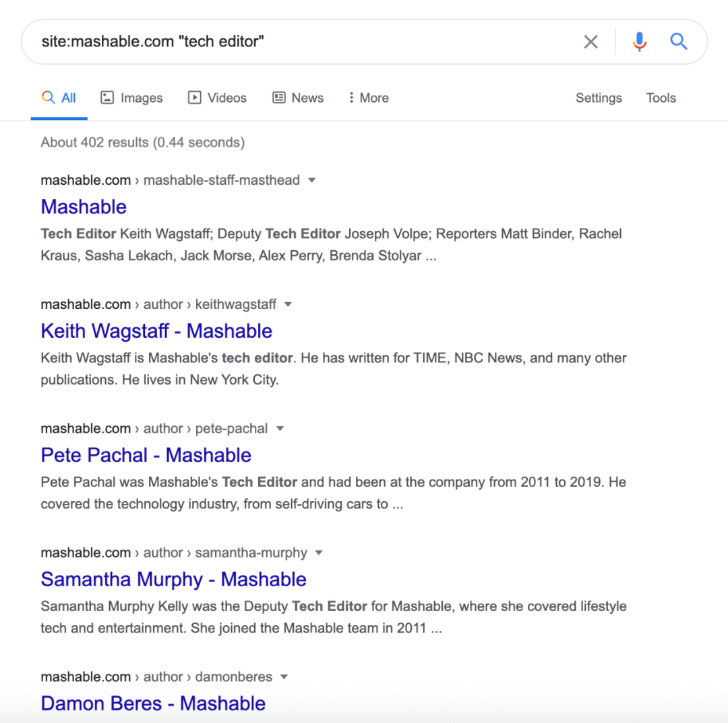The width and height of the screenshot is (728, 723).
Task: Open the Pete Pachal - Mashable link
Action: [x=146, y=455]
